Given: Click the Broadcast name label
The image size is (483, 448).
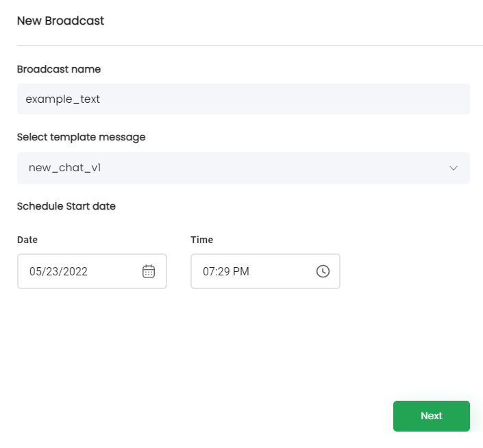Looking at the screenshot, I should coord(59,69).
